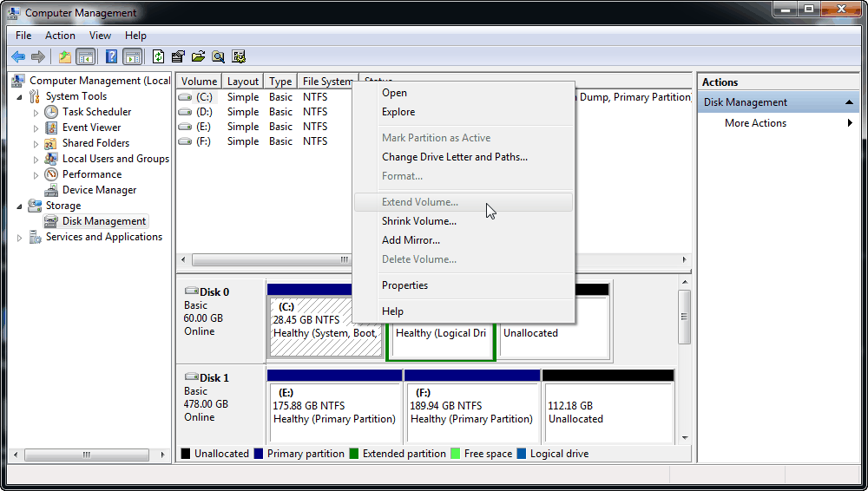Collapse the System Tools tree node
The height and width of the screenshot is (491, 868).
(20, 97)
